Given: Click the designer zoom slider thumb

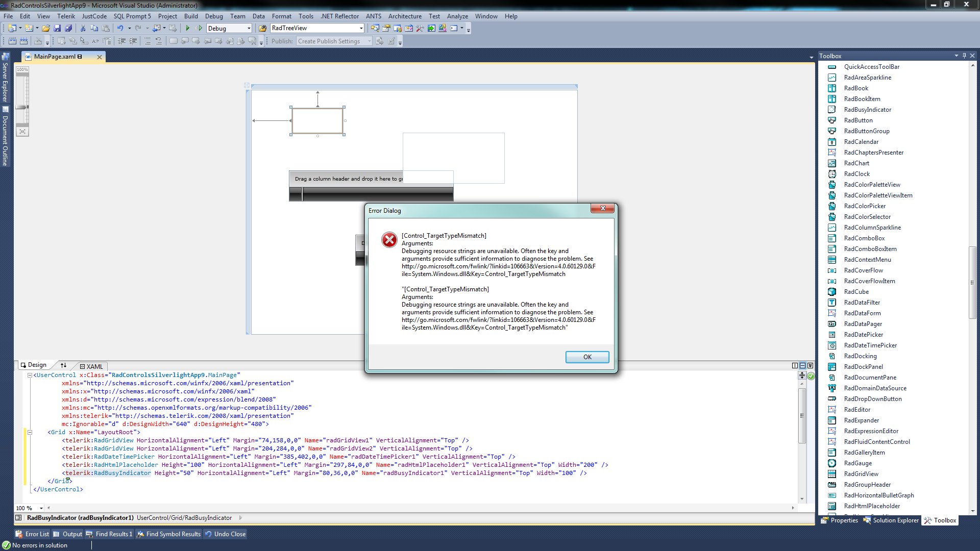Looking at the screenshot, I should (x=22, y=107).
